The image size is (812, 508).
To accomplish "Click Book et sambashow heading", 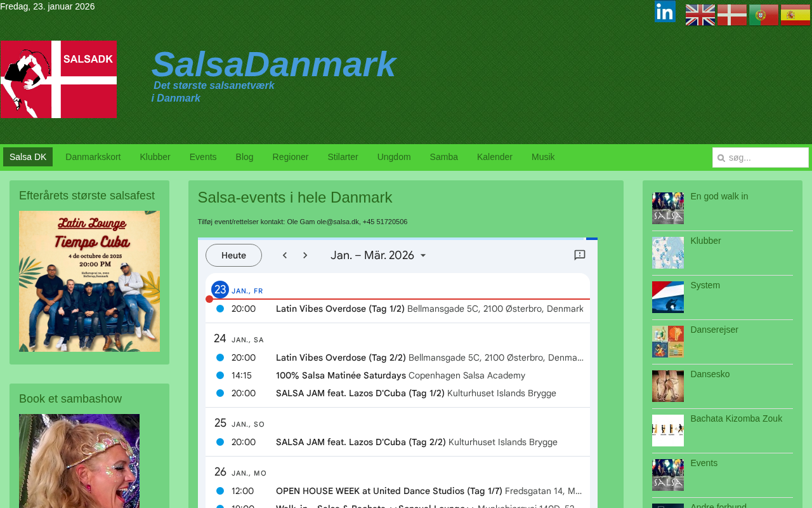I will (x=70, y=399).
